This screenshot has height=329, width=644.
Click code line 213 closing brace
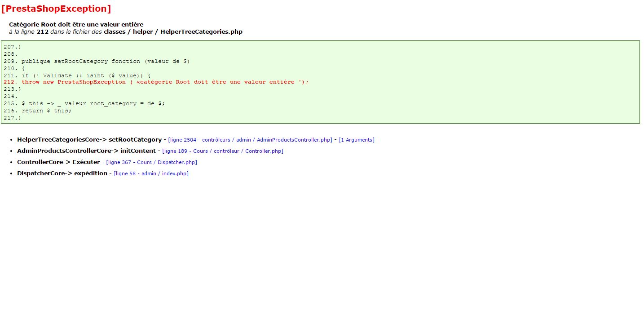click(x=13, y=89)
